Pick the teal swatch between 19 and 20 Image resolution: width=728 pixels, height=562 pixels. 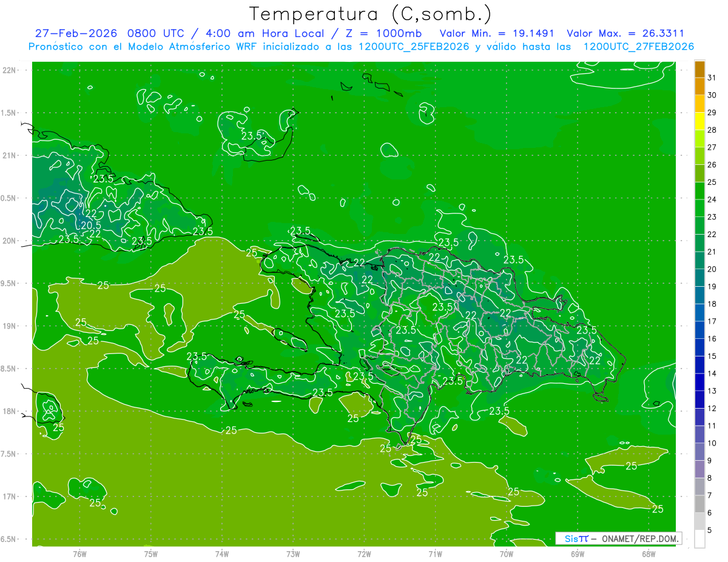(x=699, y=278)
